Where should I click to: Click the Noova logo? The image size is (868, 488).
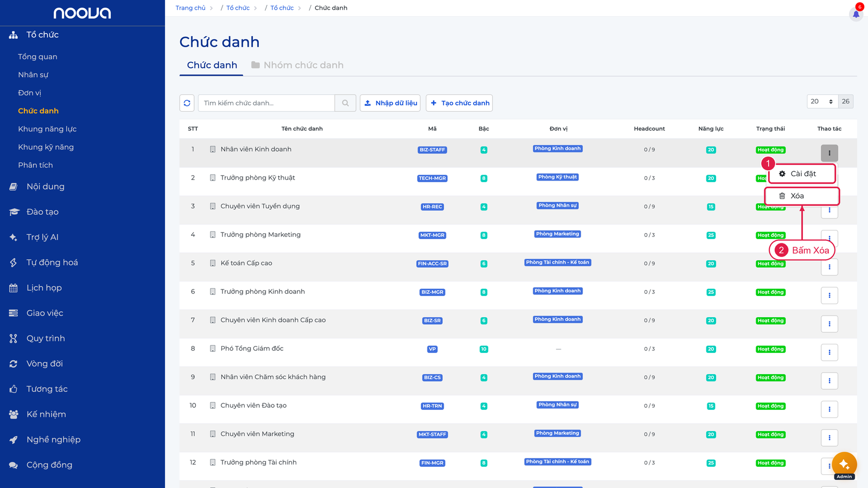[82, 13]
